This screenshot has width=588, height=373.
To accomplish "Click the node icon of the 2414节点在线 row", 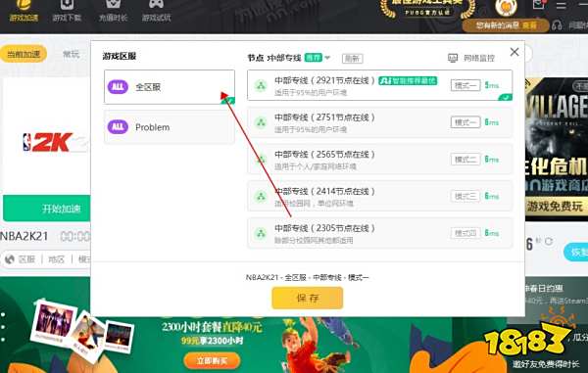I will pos(261,196).
